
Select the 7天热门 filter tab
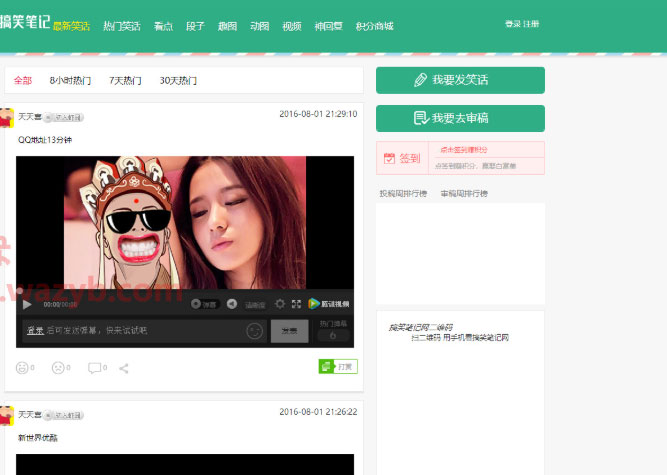125,81
